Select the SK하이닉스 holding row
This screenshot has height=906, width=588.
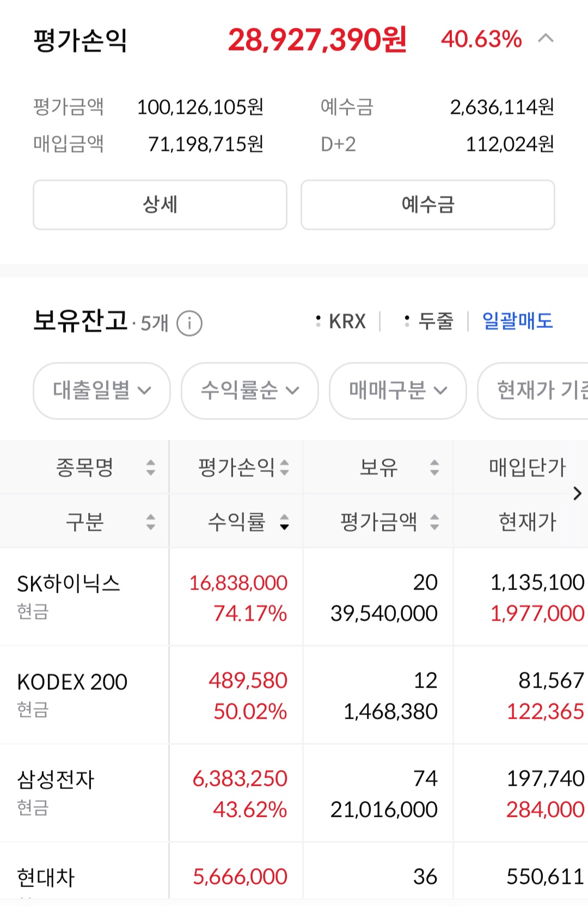click(x=294, y=597)
